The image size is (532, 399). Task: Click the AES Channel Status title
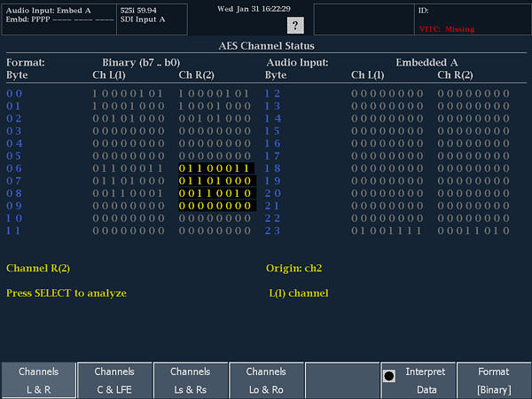coord(266,45)
